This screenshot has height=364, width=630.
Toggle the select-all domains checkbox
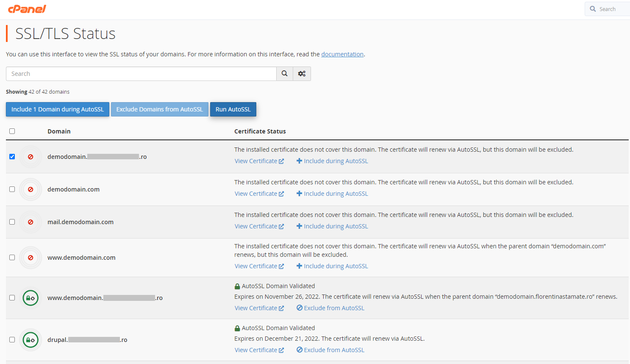pos(12,131)
